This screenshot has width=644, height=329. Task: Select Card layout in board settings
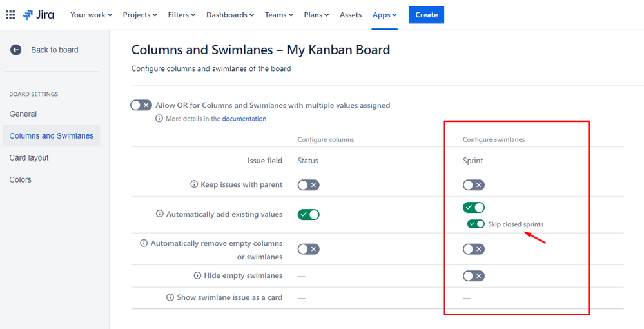[29, 158]
